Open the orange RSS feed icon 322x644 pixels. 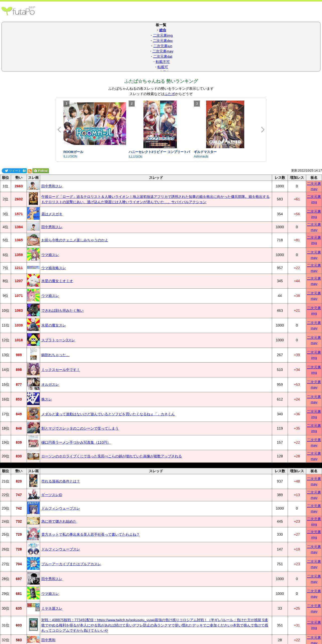[30, 171]
